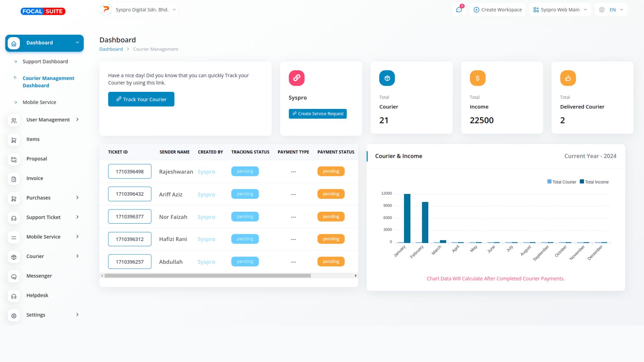Open the EN language dropdown
This screenshot has width=644, height=362.
click(x=612, y=10)
